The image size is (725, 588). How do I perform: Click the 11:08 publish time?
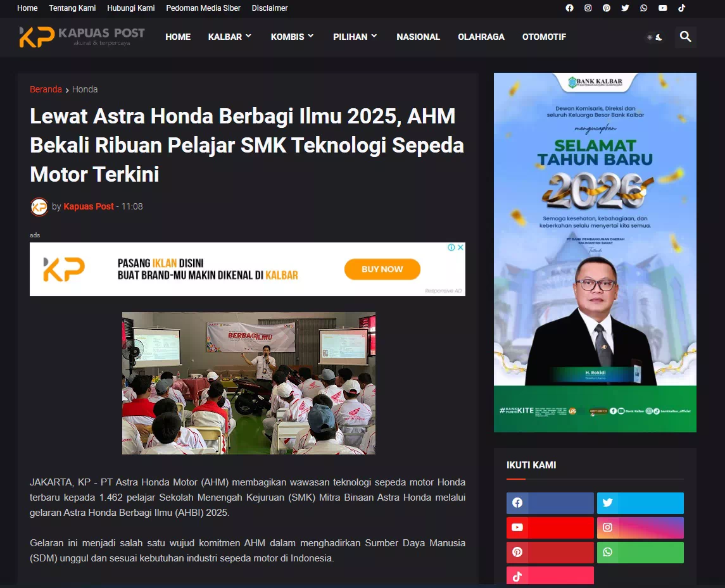[132, 206]
